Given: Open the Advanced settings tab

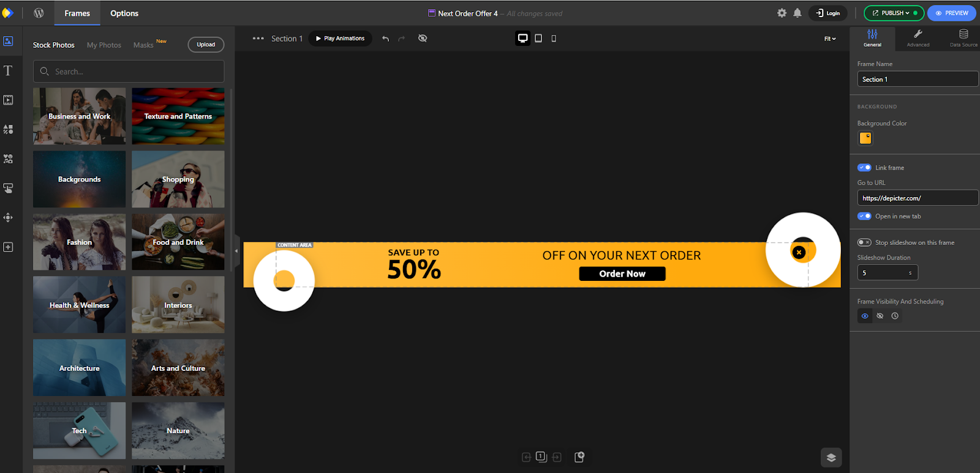Looking at the screenshot, I should [x=918, y=38].
